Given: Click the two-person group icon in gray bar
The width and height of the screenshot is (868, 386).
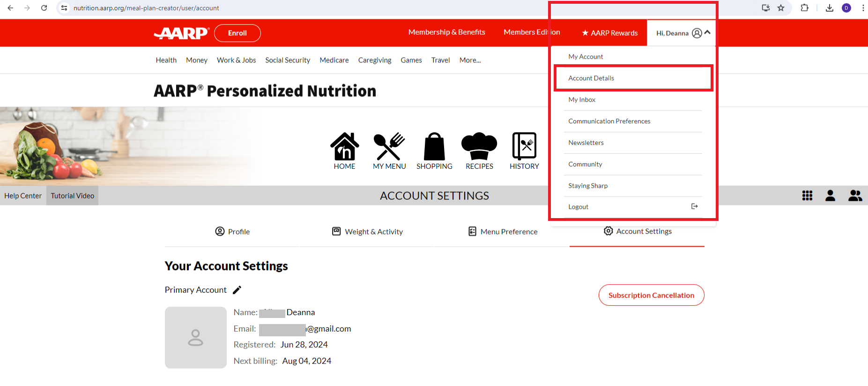Looking at the screenshot, I should [855, 196].
